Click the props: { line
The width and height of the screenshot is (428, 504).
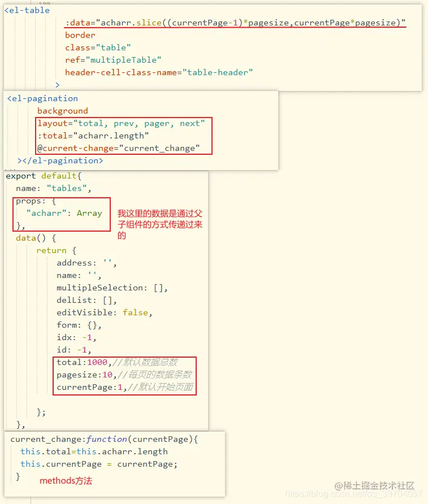pyautogui.click(x=36, y=201)
